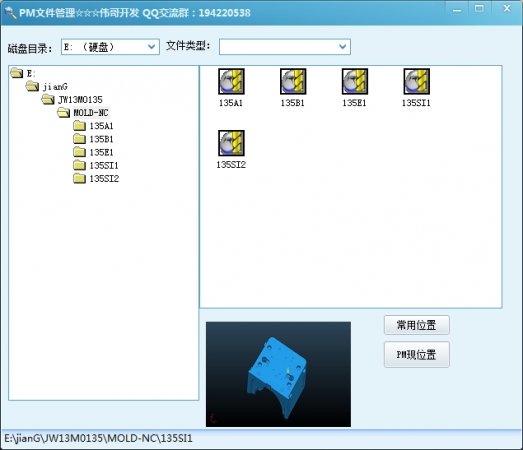The height and width of the screenshot is (450, 523).
Task: Expand the 文件类型 file type dropdown
Action: 285,47
